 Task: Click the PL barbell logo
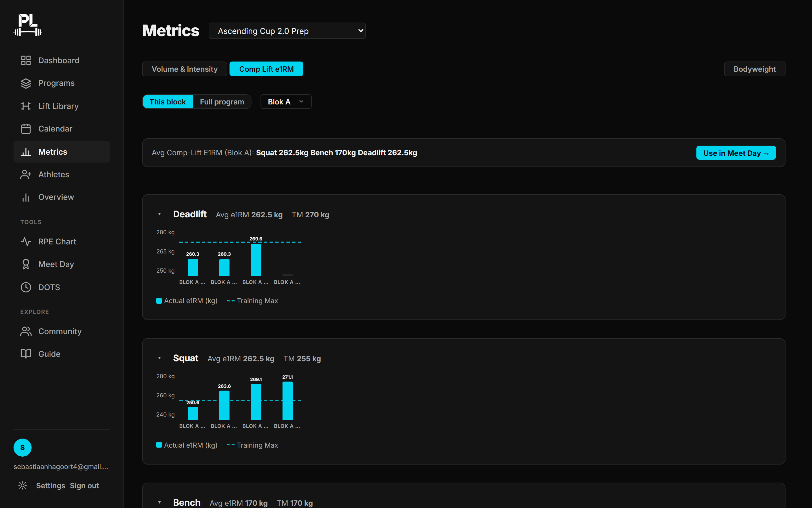[28, 25]
